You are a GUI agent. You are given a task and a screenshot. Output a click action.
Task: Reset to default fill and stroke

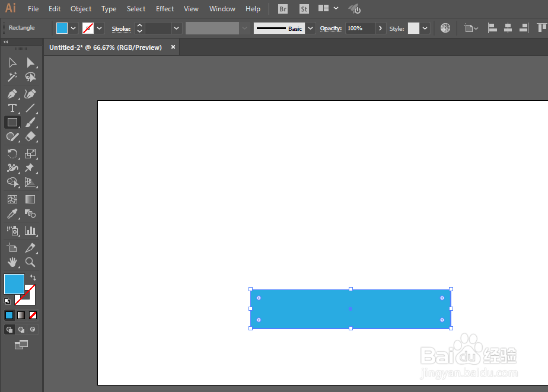tap(7, 301)
